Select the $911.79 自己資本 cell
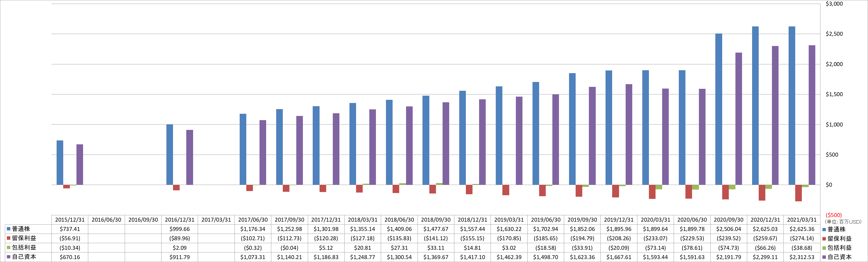Viewport: 868px width, 262px height. click(x=180, y=257)
